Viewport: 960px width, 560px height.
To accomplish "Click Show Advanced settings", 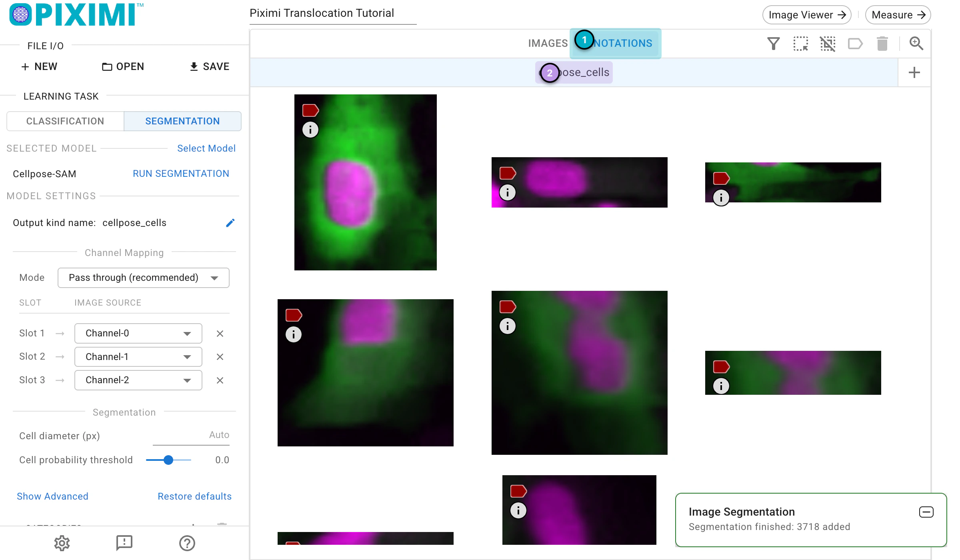I will (x=52, y=496).
